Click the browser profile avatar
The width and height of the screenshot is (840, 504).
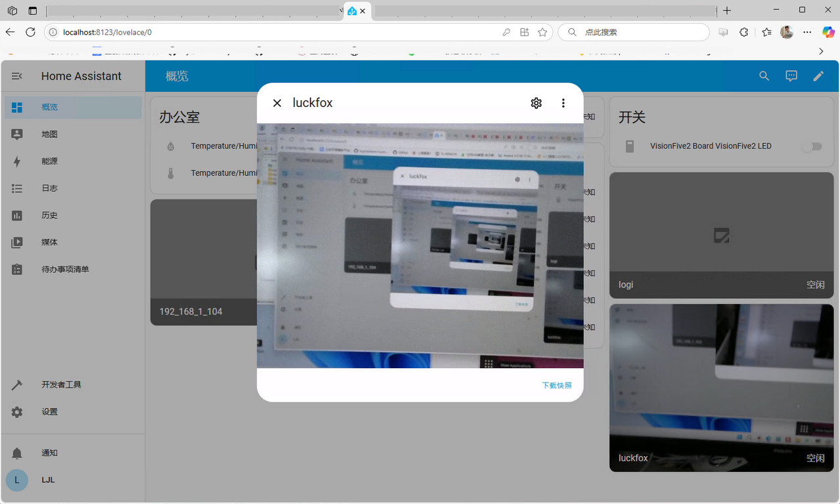pyautogui.click(x=787, y=32)
